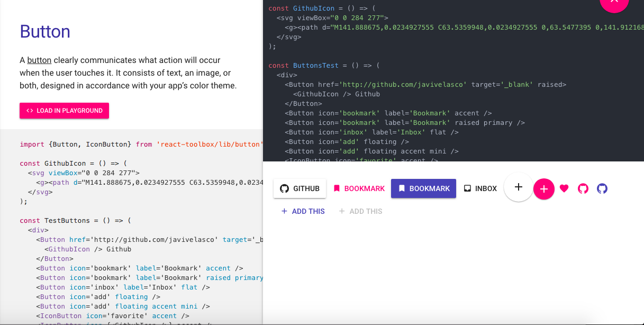Open the underlined 'button' link in description
Screen dimensions: 644x325
(39, 60)
